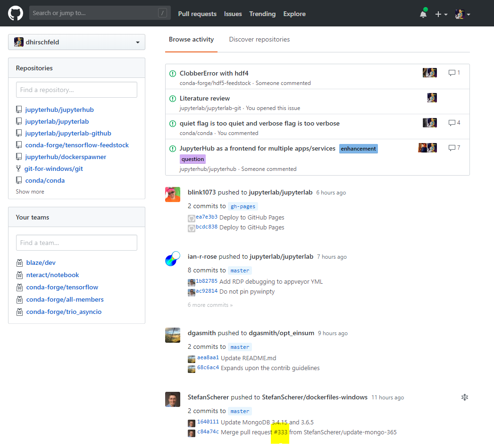Screen dimensions: 494x448
Task: Open Pull requests in top navigation
Action: [x=197, y=14]
